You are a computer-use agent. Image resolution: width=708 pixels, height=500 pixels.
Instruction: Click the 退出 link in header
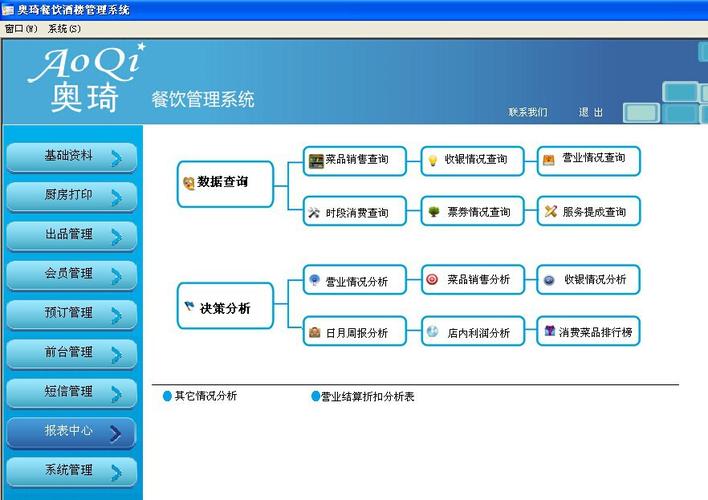point(591,112)
